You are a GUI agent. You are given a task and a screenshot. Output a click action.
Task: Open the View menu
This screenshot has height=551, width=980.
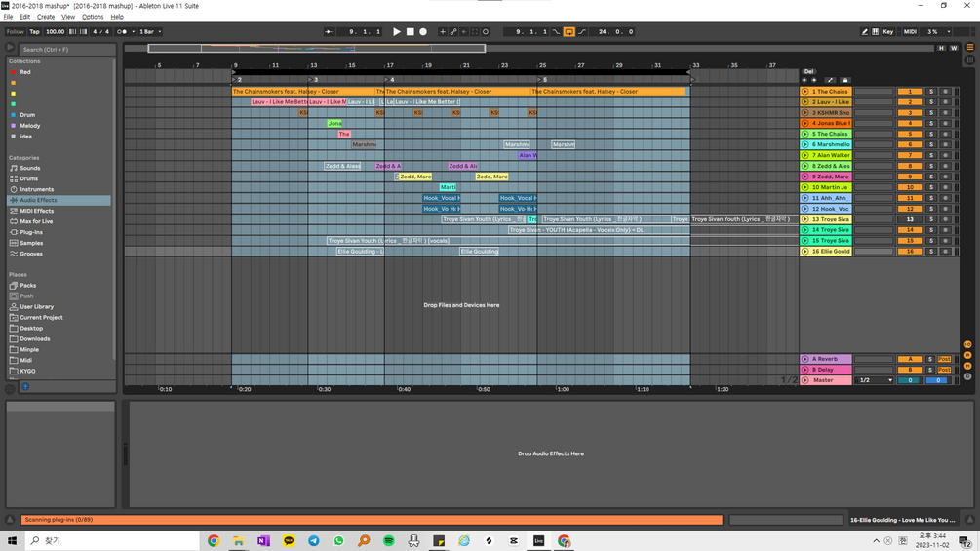[68, 17]
